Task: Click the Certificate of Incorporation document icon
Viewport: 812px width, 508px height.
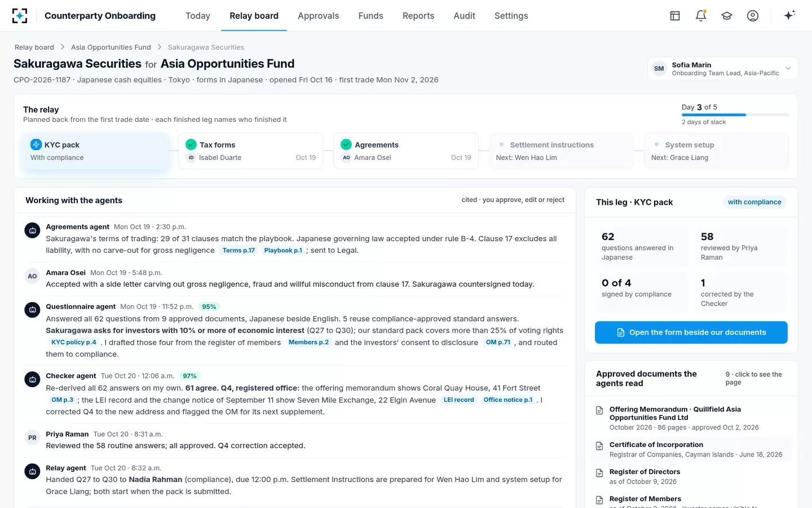Action: point(599,446)
